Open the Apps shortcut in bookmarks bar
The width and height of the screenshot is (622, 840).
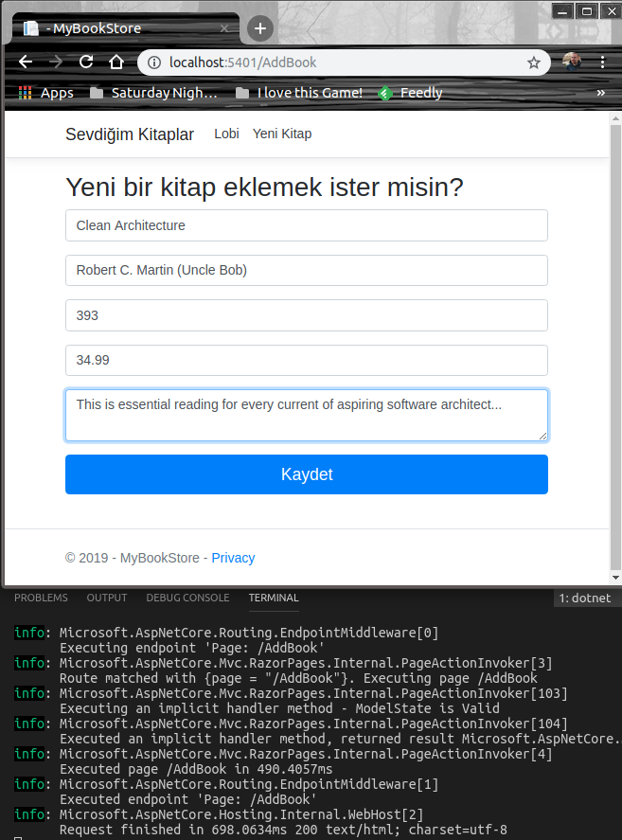45,93
